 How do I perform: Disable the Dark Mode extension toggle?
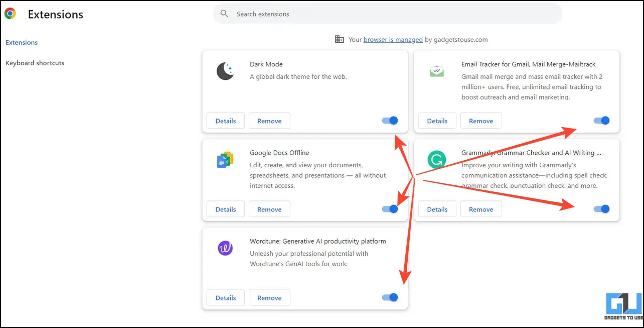390,121
